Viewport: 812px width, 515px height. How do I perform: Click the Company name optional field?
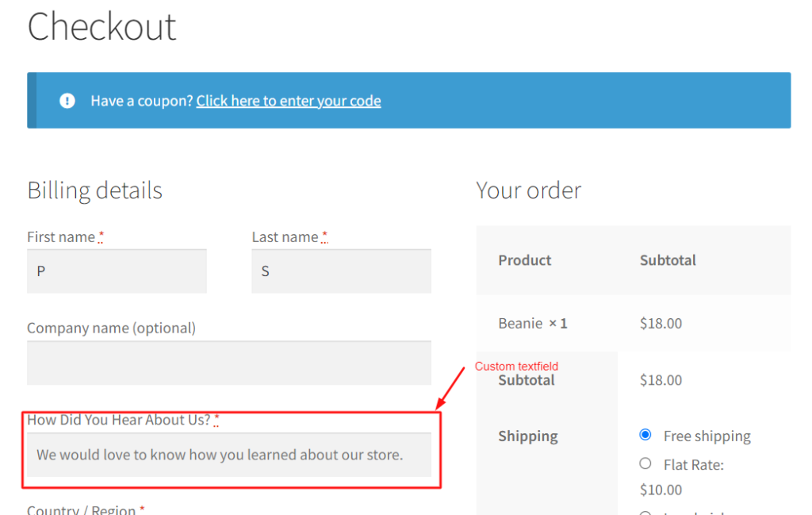[x=229, y=363]
